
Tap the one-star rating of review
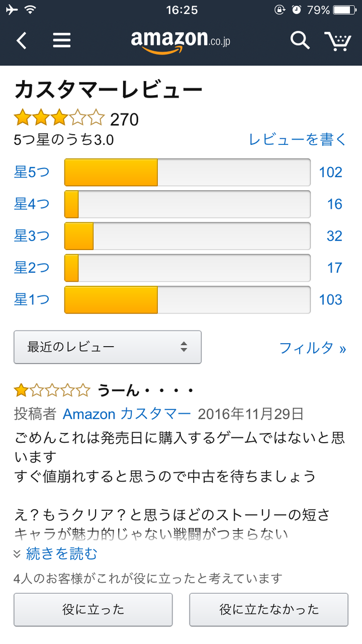pyautogui.click(x=52, y=390)
